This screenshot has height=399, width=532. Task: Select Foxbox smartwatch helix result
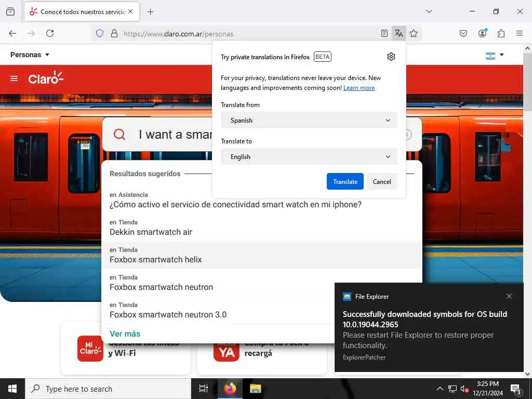coord(262,255)
